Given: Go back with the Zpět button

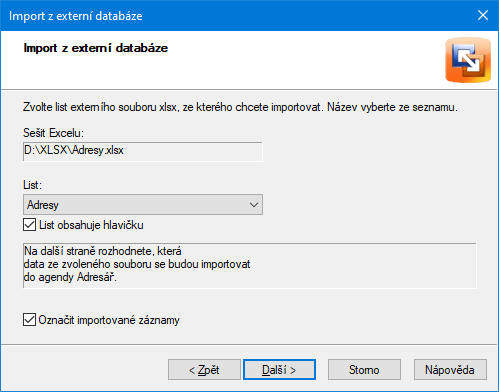Looking at the screenshot, I should pyautogui.click(x=204, y=370).
